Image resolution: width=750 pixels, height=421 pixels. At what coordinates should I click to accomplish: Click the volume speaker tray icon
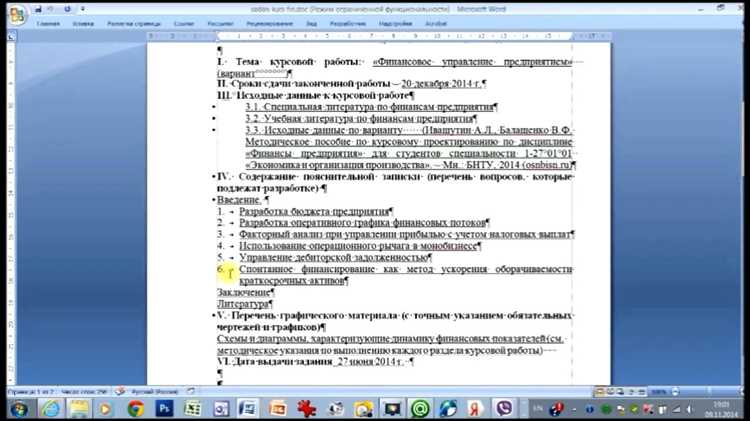point(690,410)
